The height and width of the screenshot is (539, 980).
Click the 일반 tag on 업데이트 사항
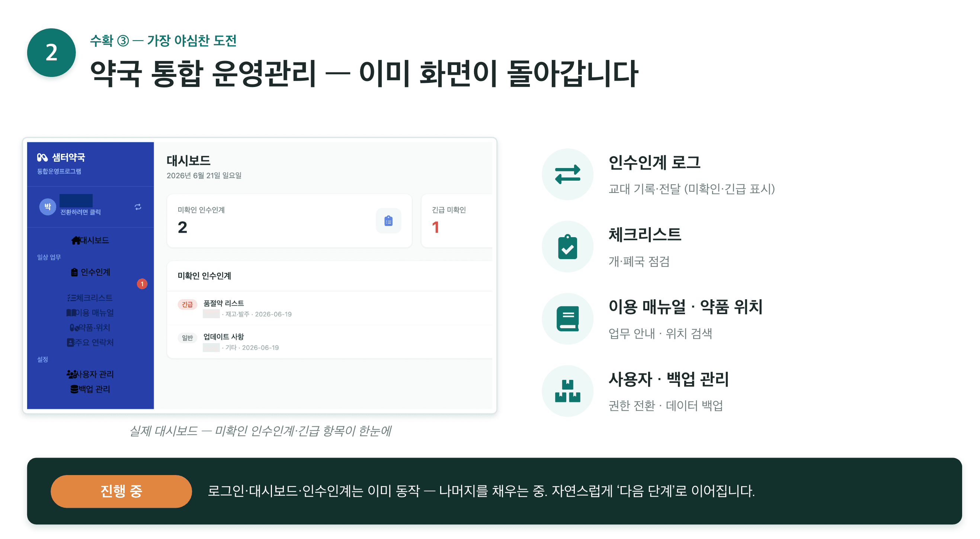[x=187, y=338]
